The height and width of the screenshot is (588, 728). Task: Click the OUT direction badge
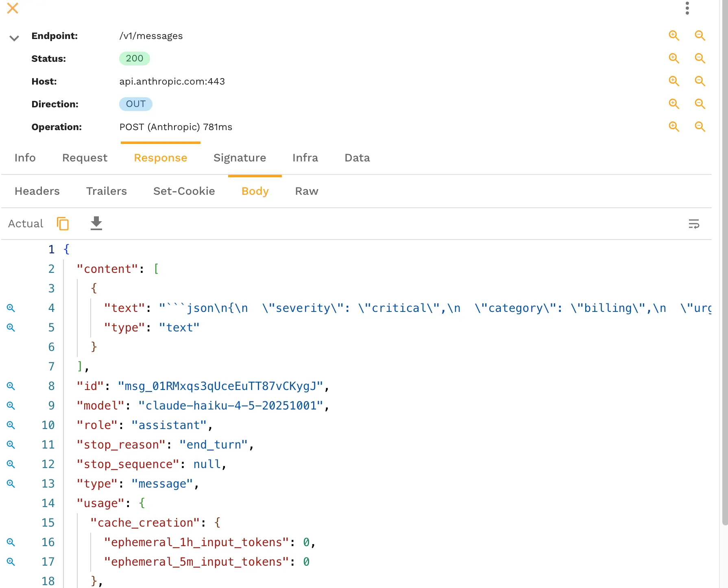(x=135, y=104)
